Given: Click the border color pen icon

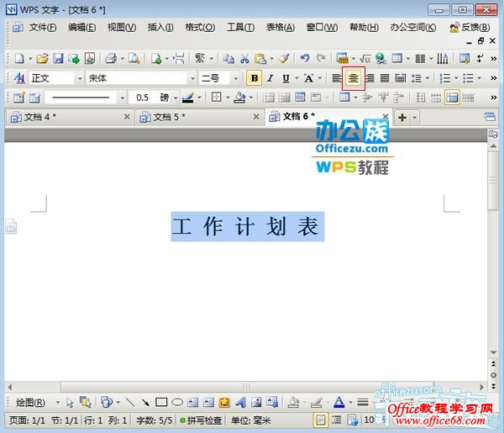Looking at the screenshot, I should click(x=188, y=98).
